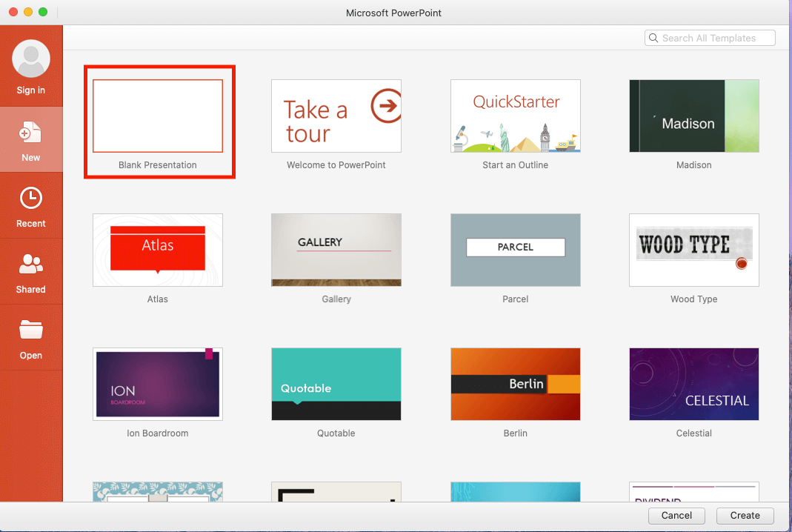Click the 'Berlin' caption under the thumbnail
This screenshot has height=532, width=792.
pyautogui.click(x=515, y=433)
